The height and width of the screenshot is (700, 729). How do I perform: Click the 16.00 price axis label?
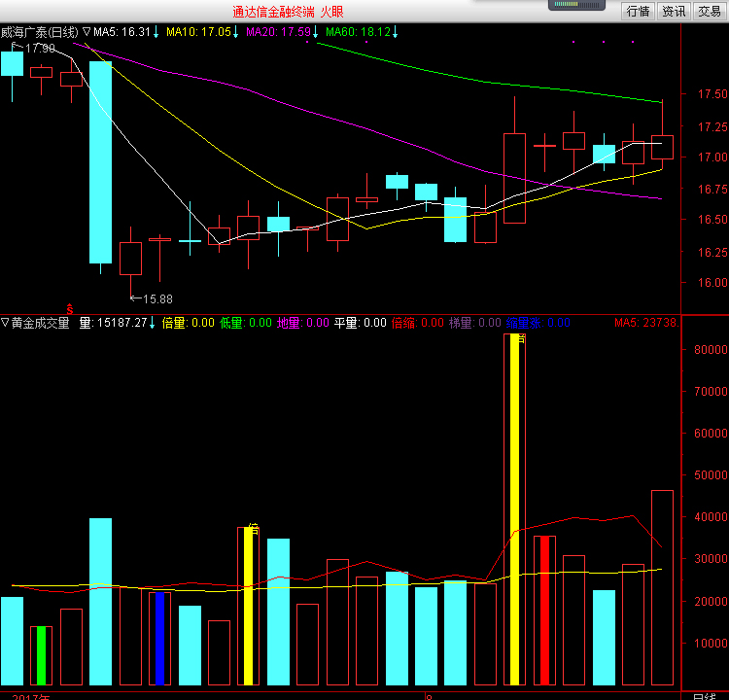(x=712, y=282)
